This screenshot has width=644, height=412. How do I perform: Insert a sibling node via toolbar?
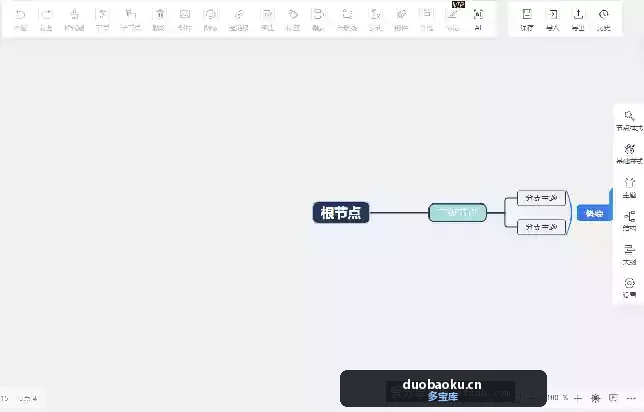tap(102, 19)
